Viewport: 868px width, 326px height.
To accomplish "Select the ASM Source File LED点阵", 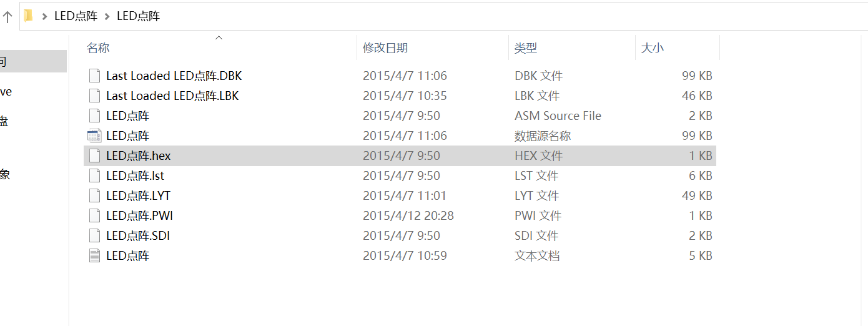I will 127,116.
